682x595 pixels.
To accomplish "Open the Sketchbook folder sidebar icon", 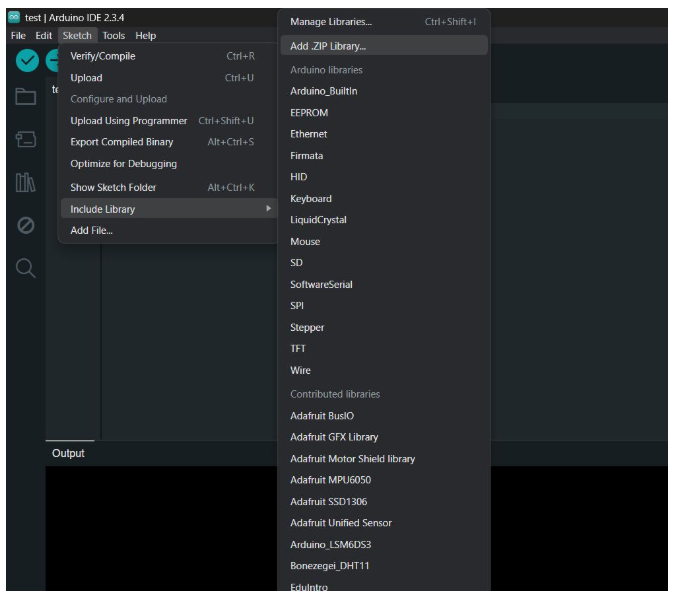I will tap(26, 97).
